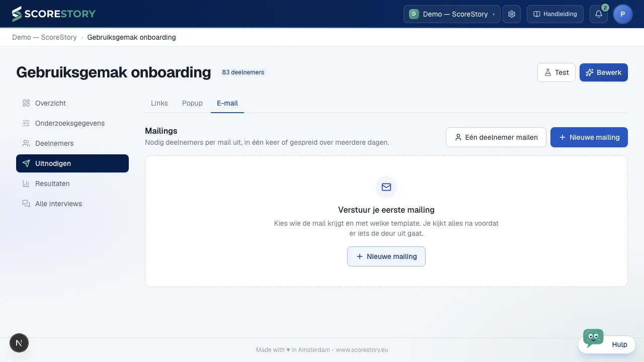644x362 pixels.
Task: Go to Overzicht in sidebar
Action: [x=72, y=103]
